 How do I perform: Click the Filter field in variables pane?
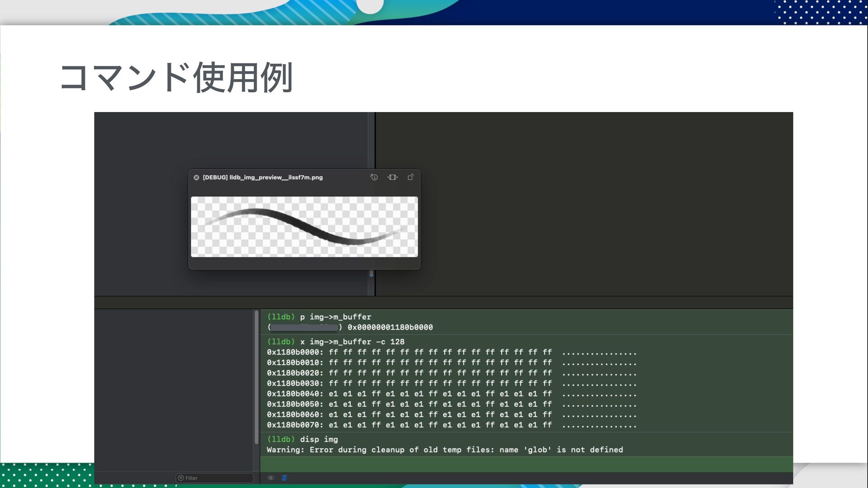(x=217, y=478)
